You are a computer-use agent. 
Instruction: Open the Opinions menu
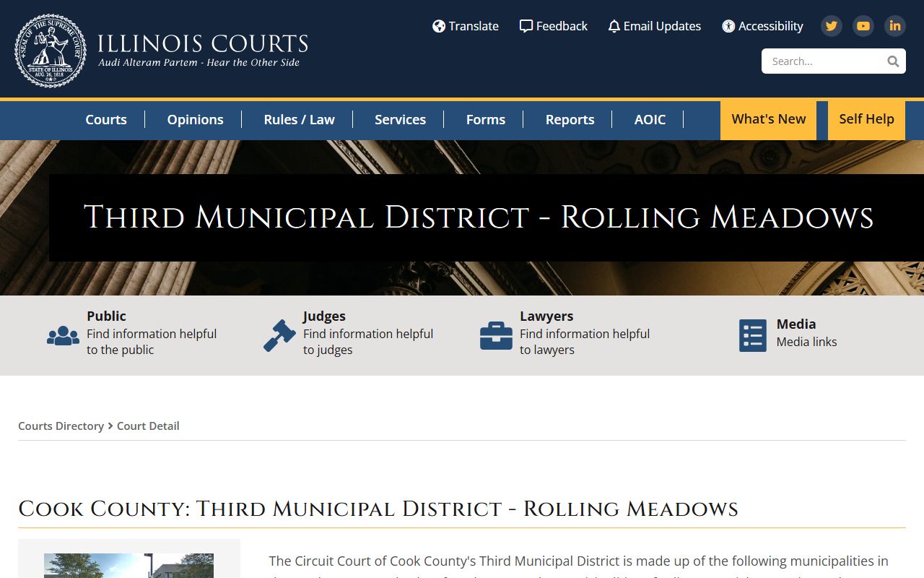click(195, 120)
